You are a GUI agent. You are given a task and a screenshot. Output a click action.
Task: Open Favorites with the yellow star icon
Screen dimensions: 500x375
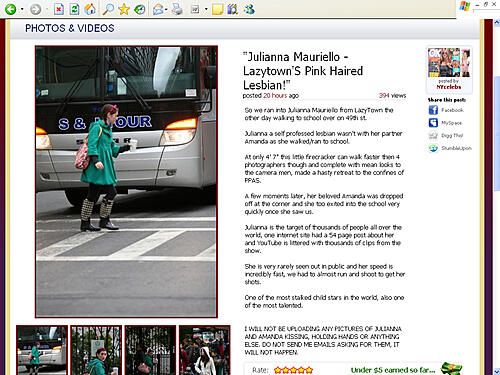(124, 9)
